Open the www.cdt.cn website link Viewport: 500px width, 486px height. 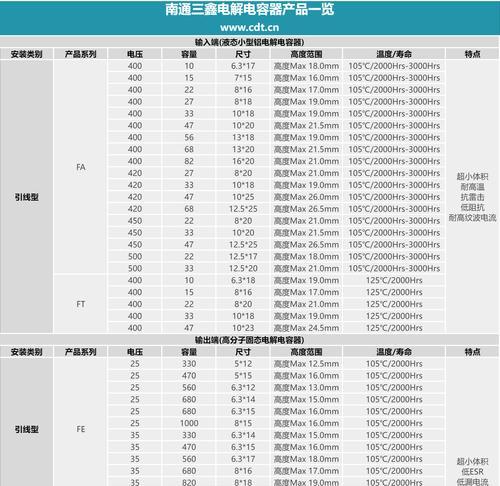tap(250, 27)
